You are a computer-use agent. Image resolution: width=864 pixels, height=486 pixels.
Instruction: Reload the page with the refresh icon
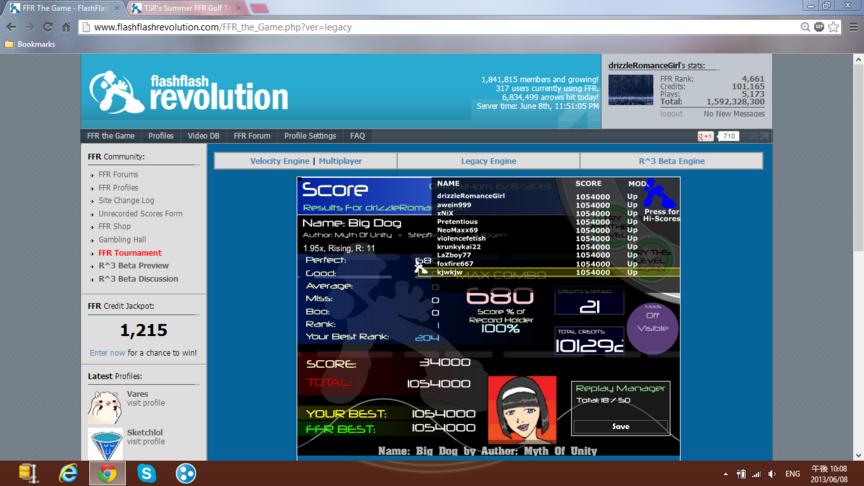pyautogui.click(x=47, y=27)
